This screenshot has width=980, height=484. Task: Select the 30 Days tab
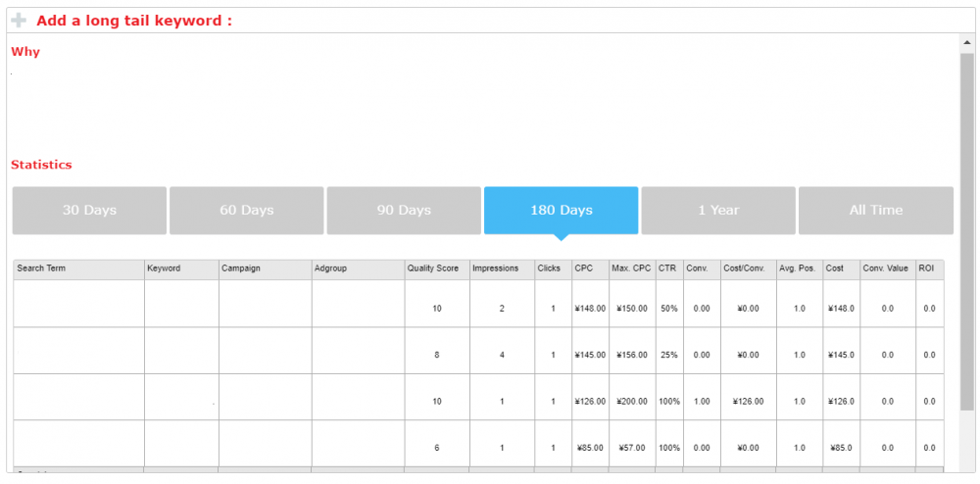click(89, 211)
